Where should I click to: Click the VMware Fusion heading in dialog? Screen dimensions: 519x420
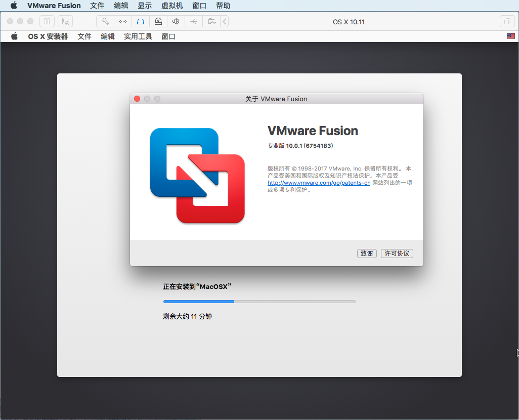pyautogui.click(x=313, y=131)
